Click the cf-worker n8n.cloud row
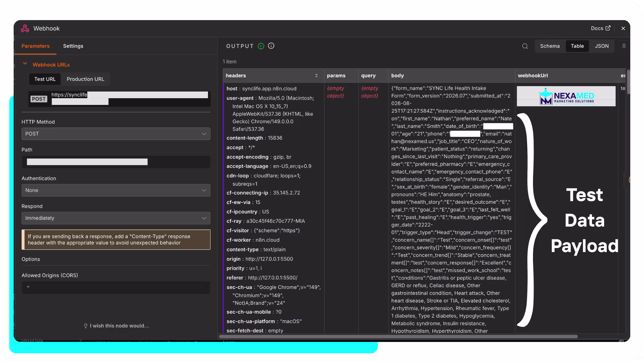644x362 pixels. 253,240
